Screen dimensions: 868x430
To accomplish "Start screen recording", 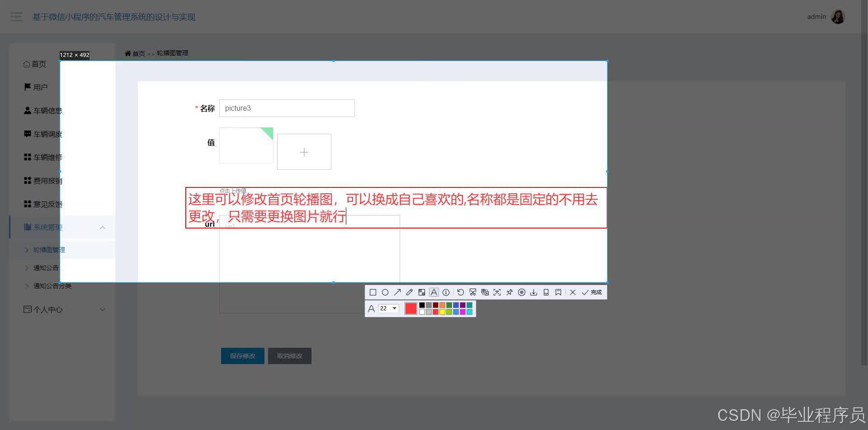I will point(522,292).
